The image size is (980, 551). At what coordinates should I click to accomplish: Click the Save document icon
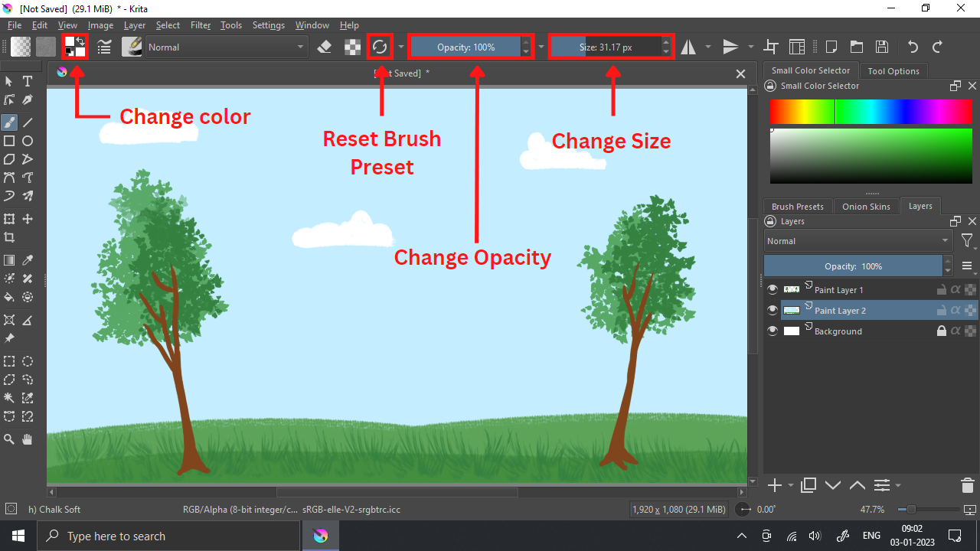click(x=882, y=47)
